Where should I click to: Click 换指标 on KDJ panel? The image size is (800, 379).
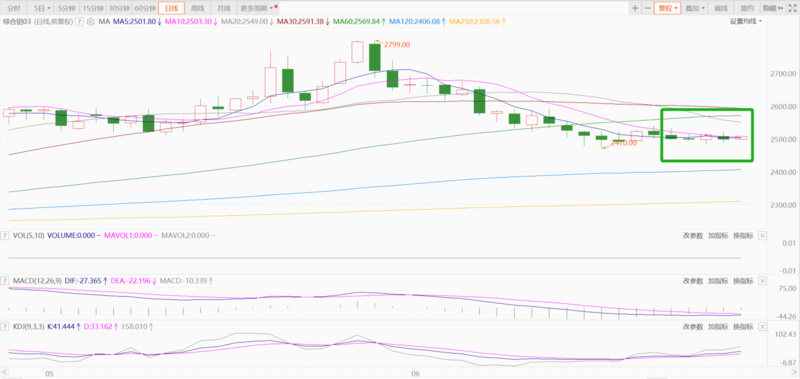click(743, 326)
